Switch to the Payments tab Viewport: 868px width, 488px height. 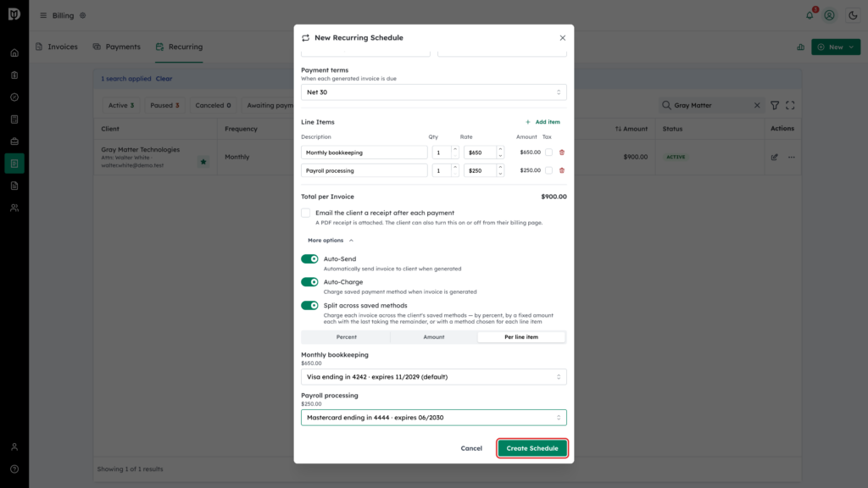click(x=117, y=47)
